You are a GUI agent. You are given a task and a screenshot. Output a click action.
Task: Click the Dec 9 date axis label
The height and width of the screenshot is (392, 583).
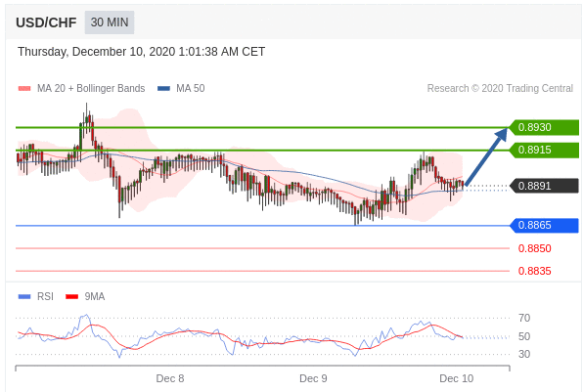pos(313,378)
